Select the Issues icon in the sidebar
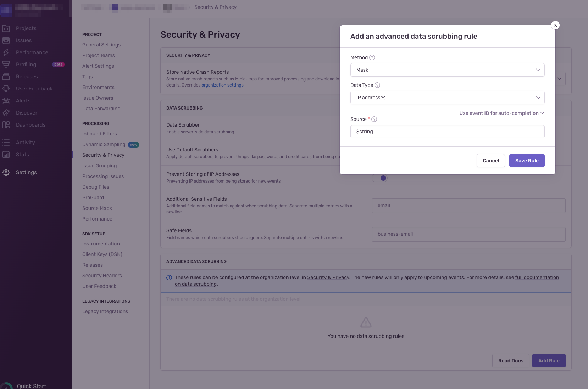This screenshot has width=588, height=389. pyautogui.click(x=6, y=40)
